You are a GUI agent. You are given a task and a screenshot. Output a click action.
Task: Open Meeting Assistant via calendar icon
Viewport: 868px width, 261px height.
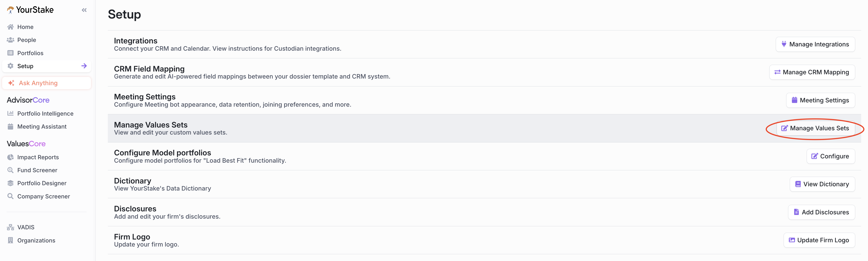10,127
